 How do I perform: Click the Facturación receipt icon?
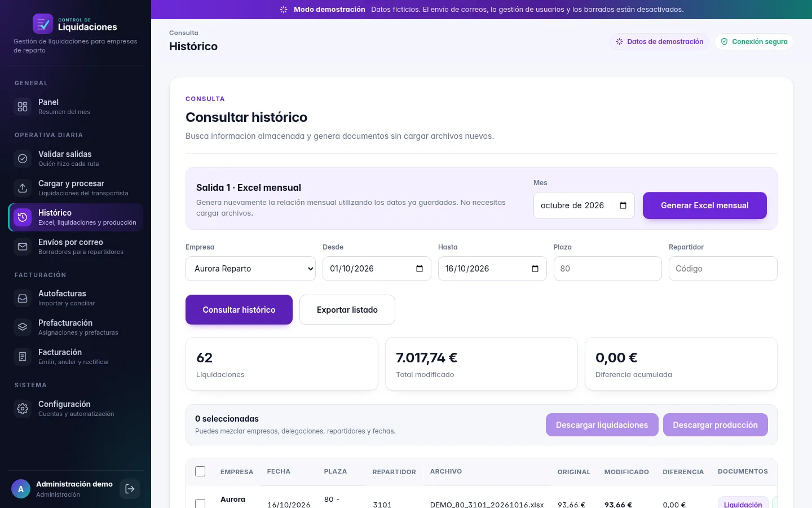[23, 357]
